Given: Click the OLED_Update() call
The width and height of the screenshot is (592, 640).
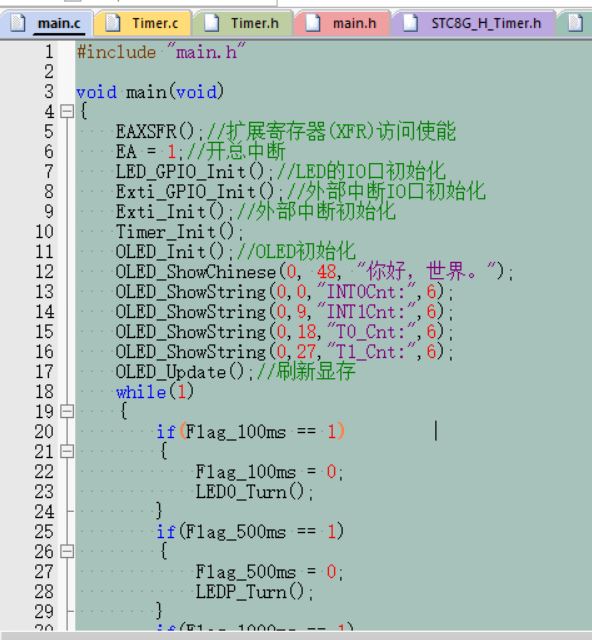Looking at the screenshot, I should point(184,372).
